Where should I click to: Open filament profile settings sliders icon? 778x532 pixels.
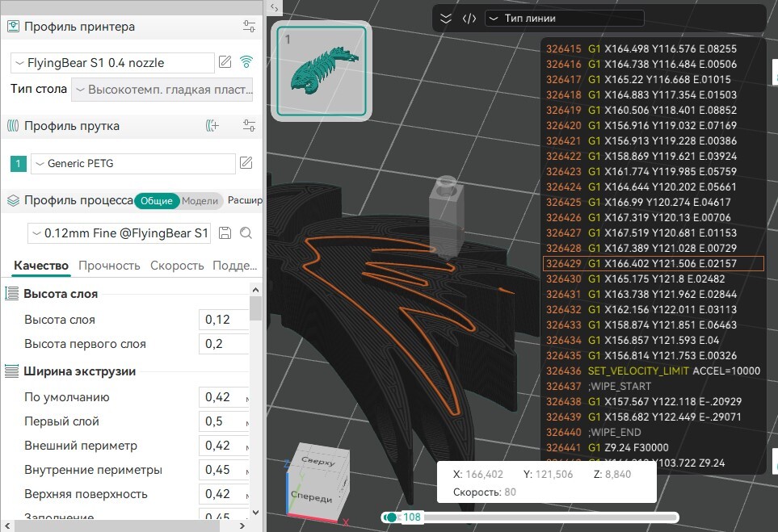coord(249,126)
